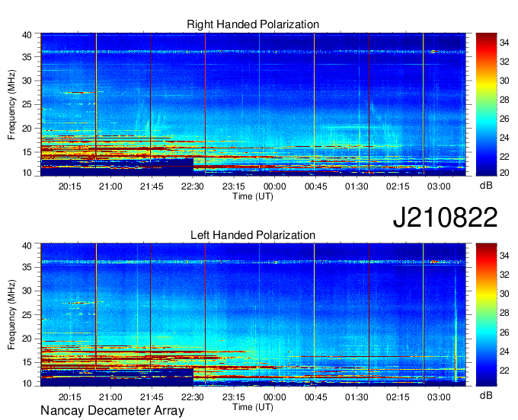The height and width of the screenshot is (420, 518).
Task: Click the Left Handed Polarization title
Action: [x=253, y=235]
